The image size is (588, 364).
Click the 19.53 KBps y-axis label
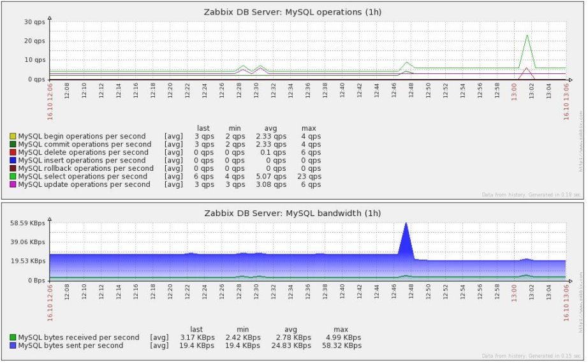27,261
